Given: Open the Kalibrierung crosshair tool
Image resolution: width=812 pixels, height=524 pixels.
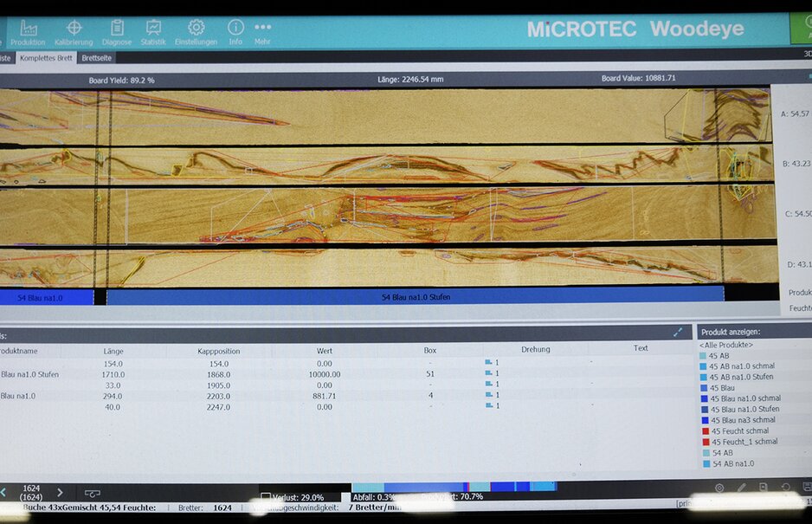Looking at the screenshot, I should (74, 32).
